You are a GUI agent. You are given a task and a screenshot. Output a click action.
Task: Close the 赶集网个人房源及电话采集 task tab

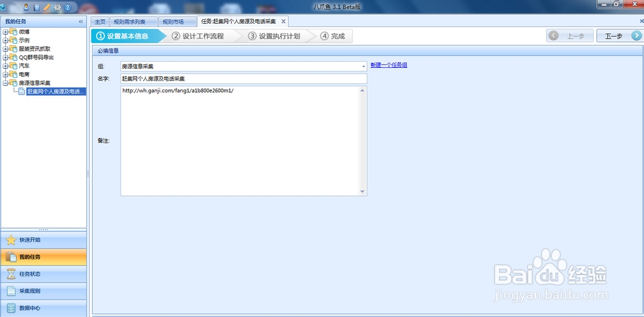[283, 21]
